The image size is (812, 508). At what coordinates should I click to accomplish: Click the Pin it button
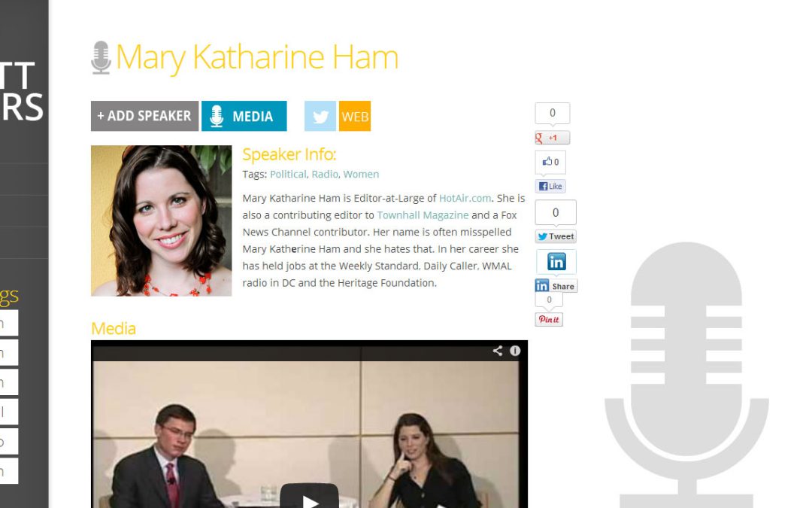pos(549,319)
